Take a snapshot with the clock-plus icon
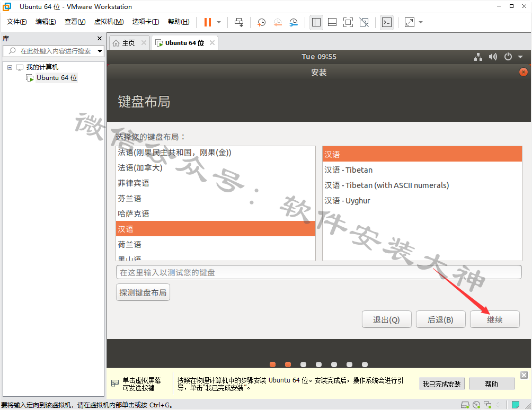Screen dimensions: 532x410 coord(261,22)
